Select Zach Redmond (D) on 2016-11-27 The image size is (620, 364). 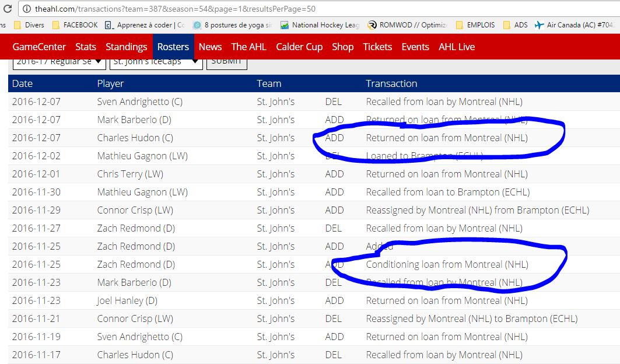pyautogui.click(x=136, y=228)
